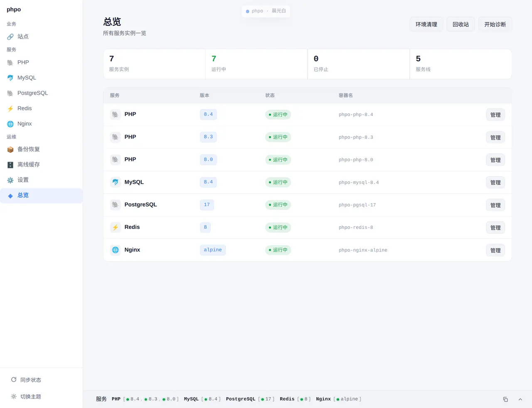Click 管理 for PHP 8.3

(x=495, y=138)
